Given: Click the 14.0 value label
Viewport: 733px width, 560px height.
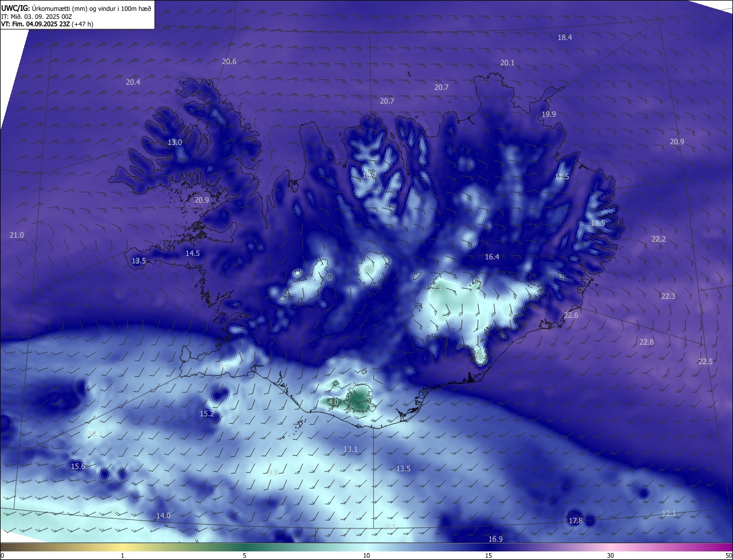Looking at the screenshot, I should 163,515.
